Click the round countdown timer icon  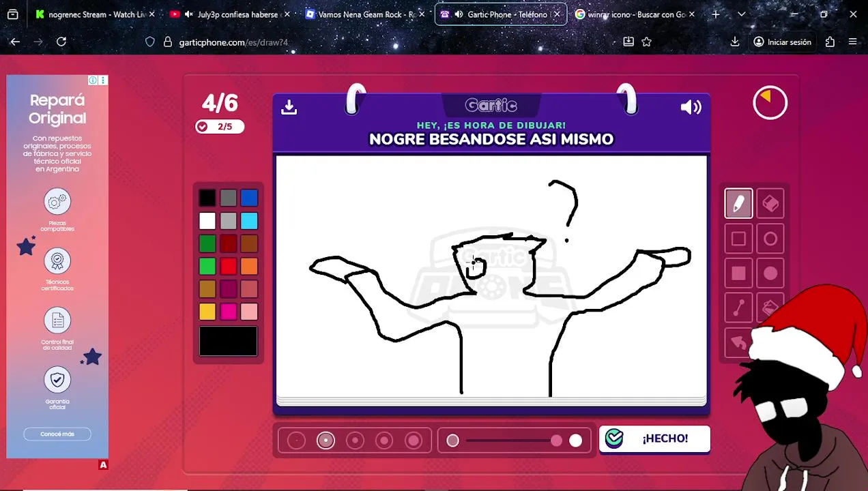(770, 102)
